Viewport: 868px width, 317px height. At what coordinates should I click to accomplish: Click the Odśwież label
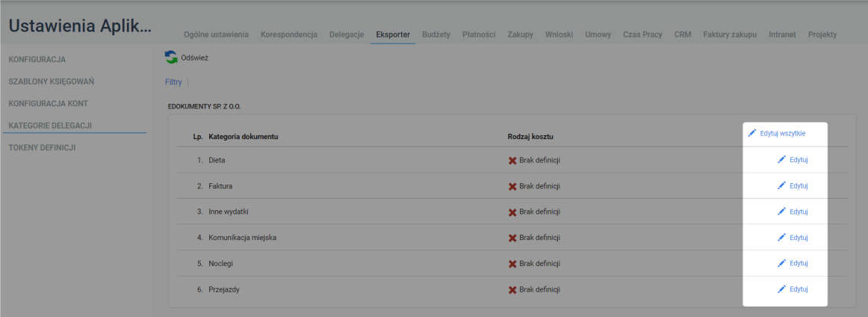coord(194,58)
